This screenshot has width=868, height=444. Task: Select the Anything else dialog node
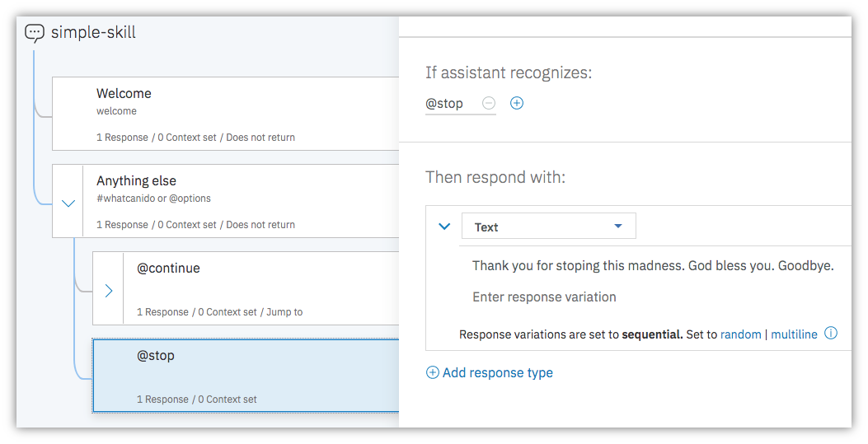(241, 201)
